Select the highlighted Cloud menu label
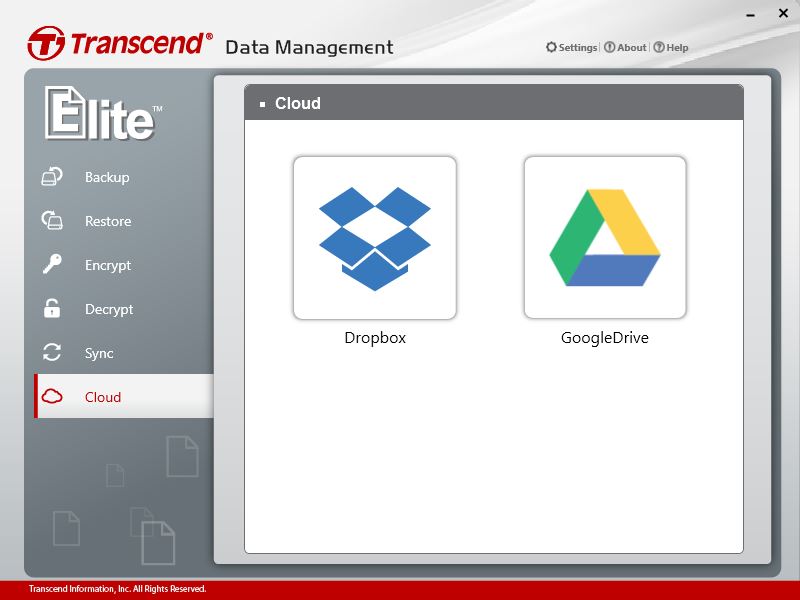Image resolution: width=800 pixels, height=600 pixels. click(x=103, y=397)
